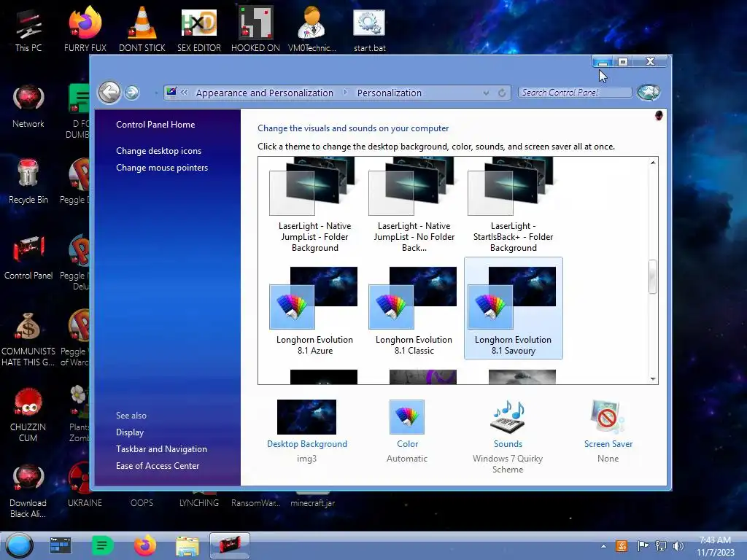The image size is (747, 560).
Task: Select LaserLight StartIsBack+ Folder Background theme
Action: (513, 206)
